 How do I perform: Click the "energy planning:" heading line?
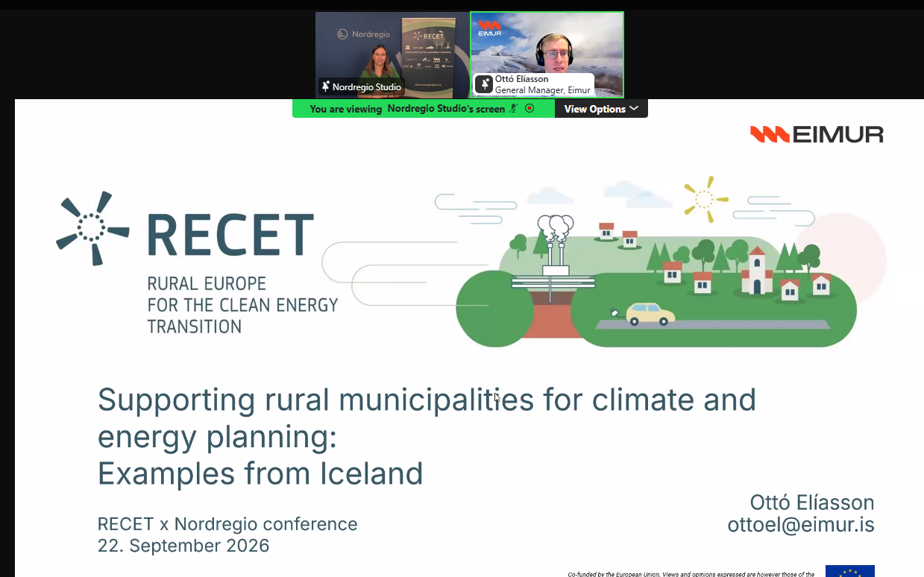click(x=217, y=438)
